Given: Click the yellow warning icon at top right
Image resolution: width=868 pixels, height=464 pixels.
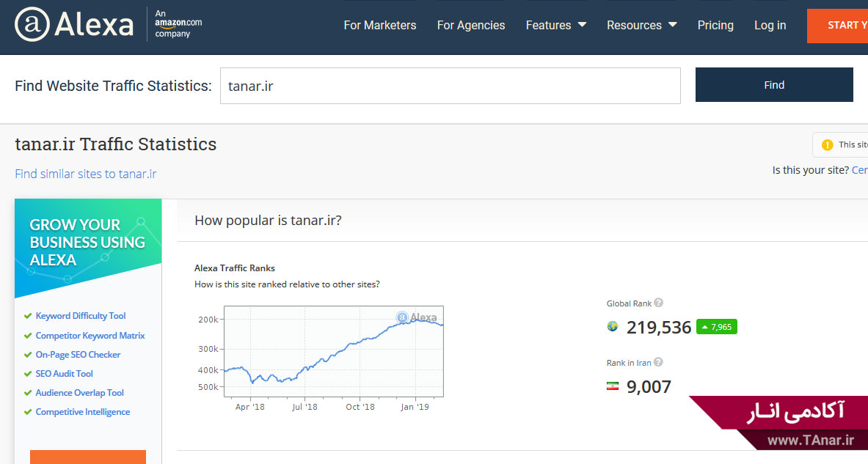Looking at the screenshot, I should [x=828, y=144].
